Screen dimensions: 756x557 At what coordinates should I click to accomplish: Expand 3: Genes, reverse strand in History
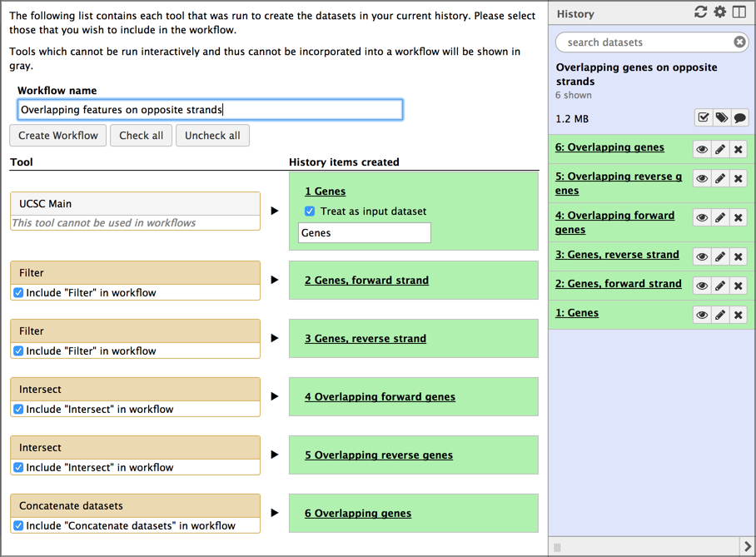click(617, 254)
